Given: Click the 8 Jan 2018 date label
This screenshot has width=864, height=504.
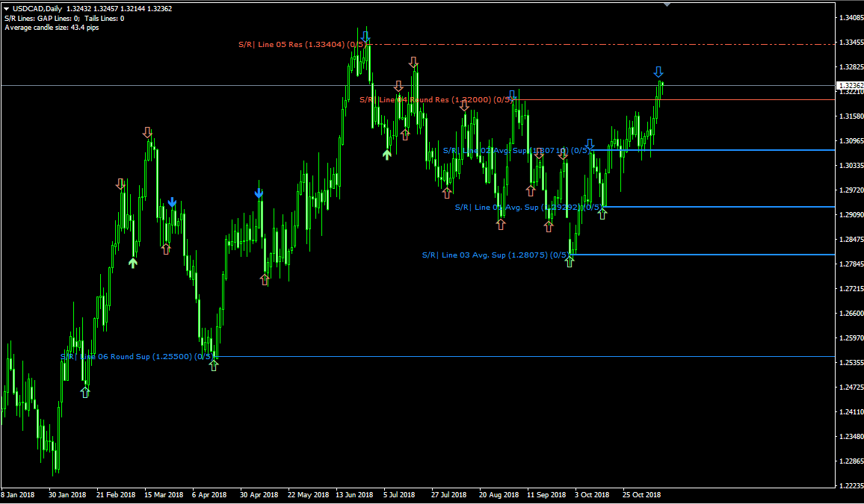Looking at the screenshot, I should tap(18, 494).
